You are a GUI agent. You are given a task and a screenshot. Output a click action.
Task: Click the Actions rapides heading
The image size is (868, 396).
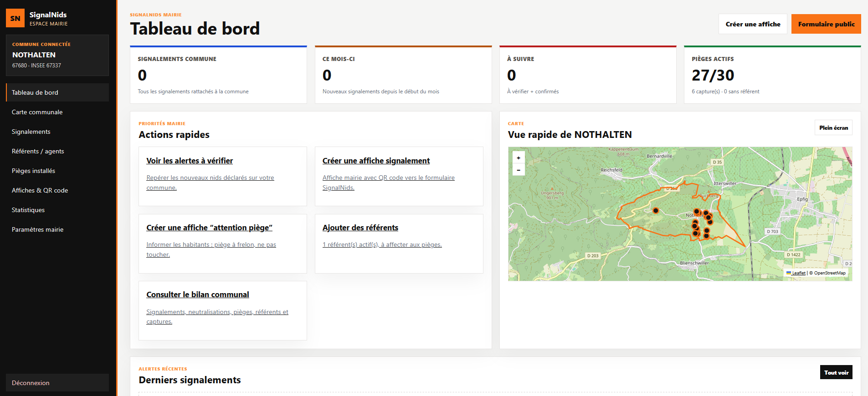pos(174,135)
